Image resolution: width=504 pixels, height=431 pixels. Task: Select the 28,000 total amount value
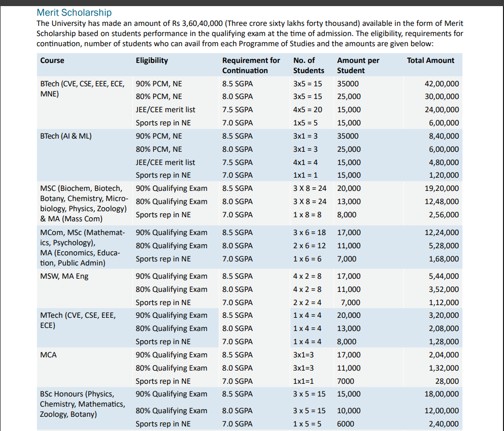pos(447,381)
